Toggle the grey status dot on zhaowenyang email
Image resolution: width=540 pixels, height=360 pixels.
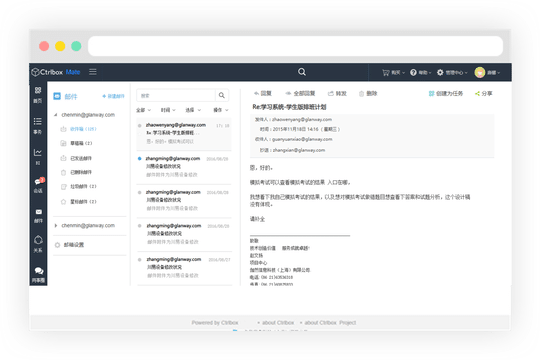139,125
